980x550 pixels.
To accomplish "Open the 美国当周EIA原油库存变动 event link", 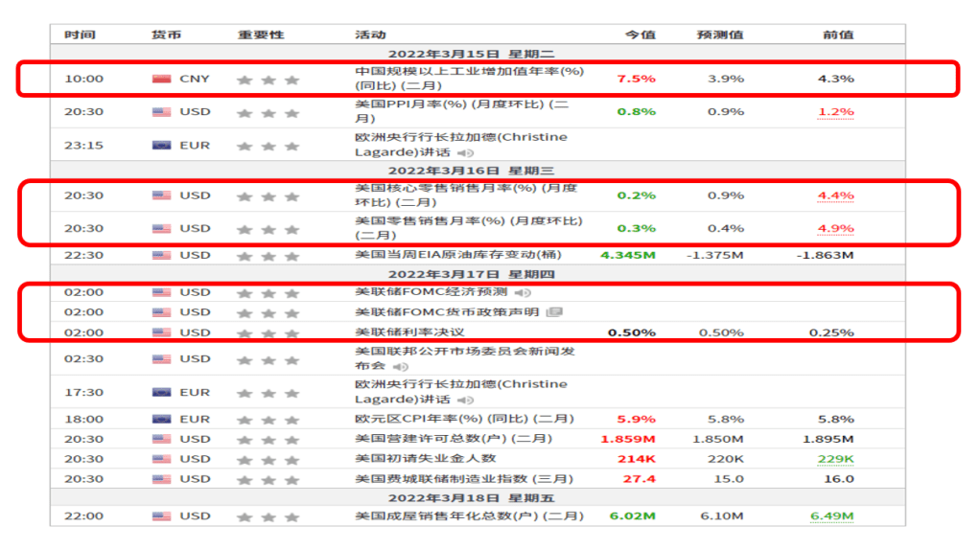I will click(x=458, y=255).
